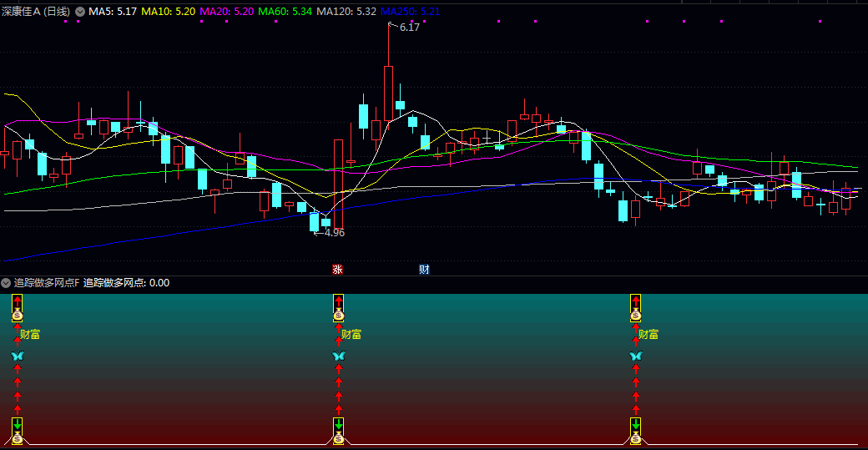
Task: Click the cyan candlestick at the 4.96 low
Action: coord(314,222)
